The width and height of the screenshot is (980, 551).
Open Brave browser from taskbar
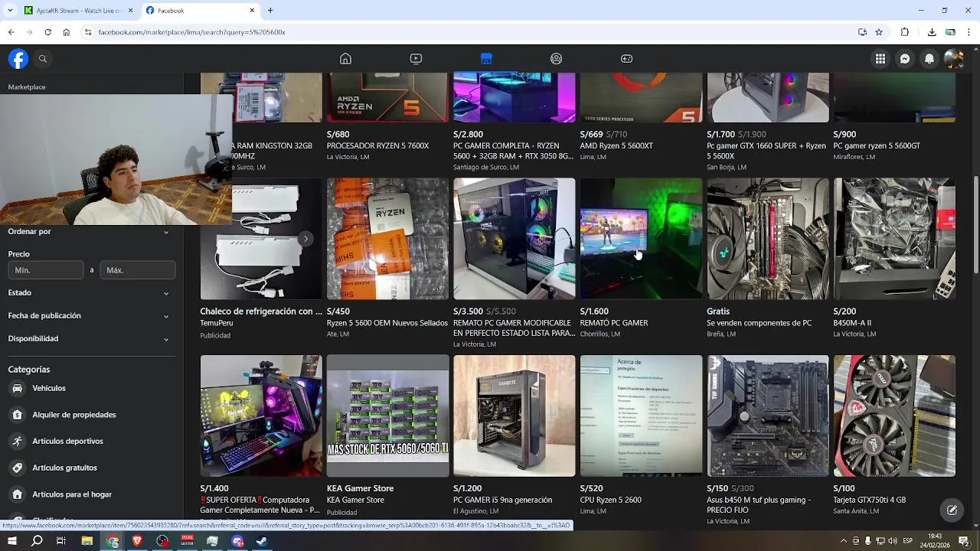coord(138,541)
